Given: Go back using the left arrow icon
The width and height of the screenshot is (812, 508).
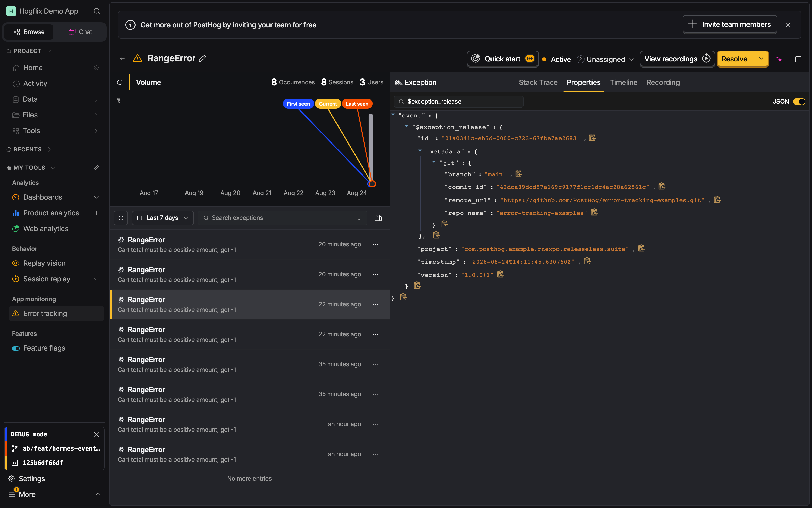Looking at the screenshot, I should (122, 58).
